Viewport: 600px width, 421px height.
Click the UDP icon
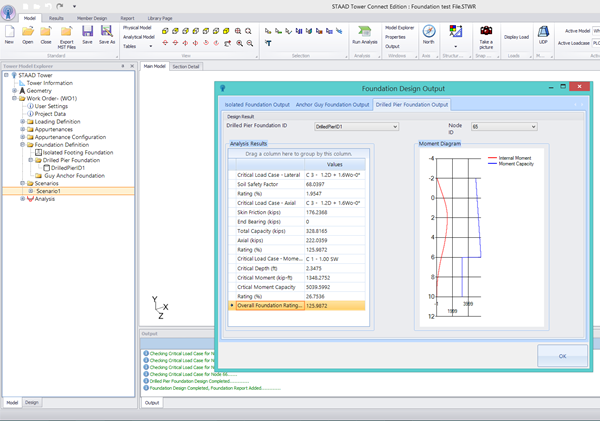(543, 31)
